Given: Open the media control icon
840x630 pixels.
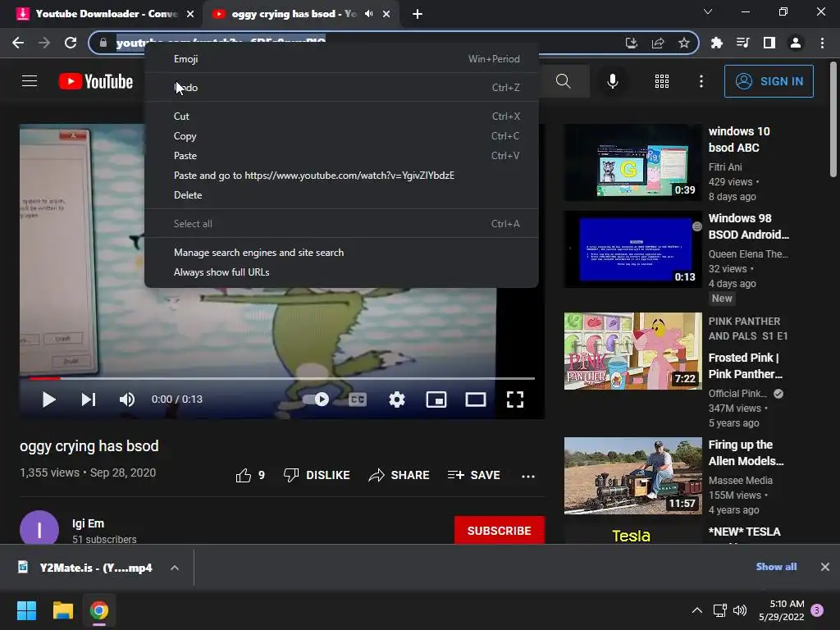Looking at the screenshot, I should point(742,43).
